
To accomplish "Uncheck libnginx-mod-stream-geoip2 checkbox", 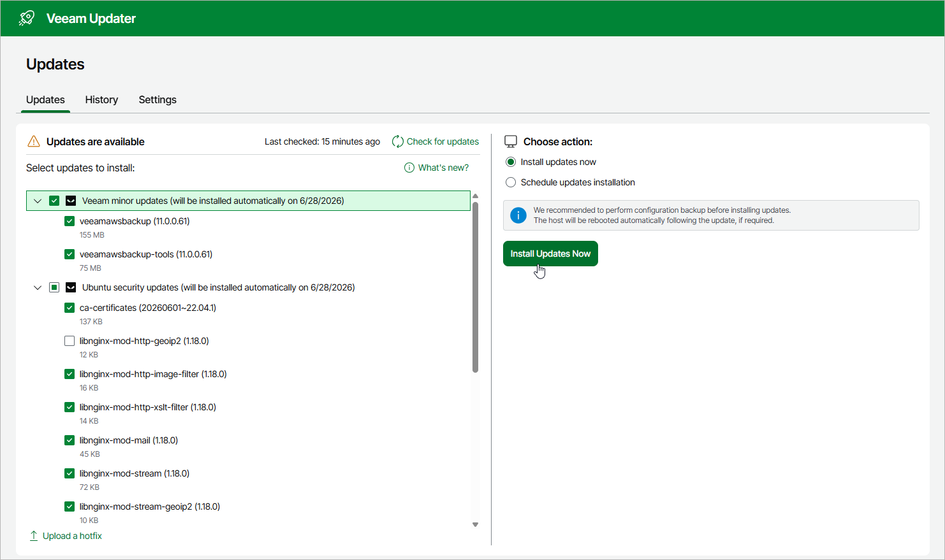I will [x=70, y=506].
